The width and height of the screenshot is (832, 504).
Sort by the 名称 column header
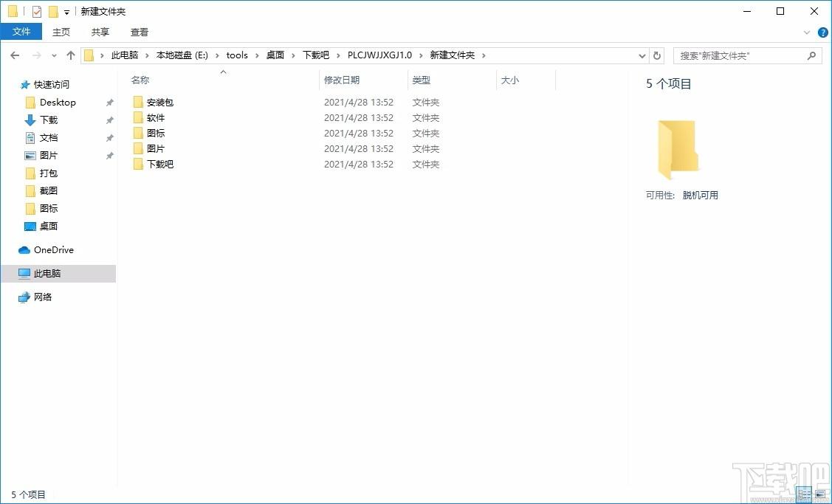(x=140, y=80)
